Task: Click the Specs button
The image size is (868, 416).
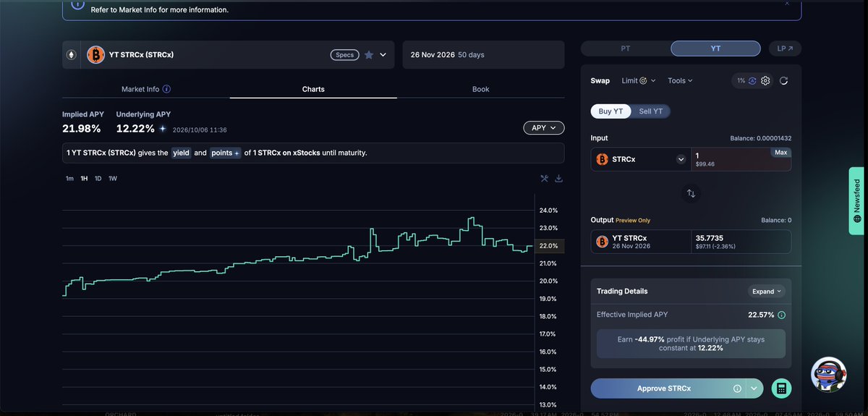Action: pos(345,55)
